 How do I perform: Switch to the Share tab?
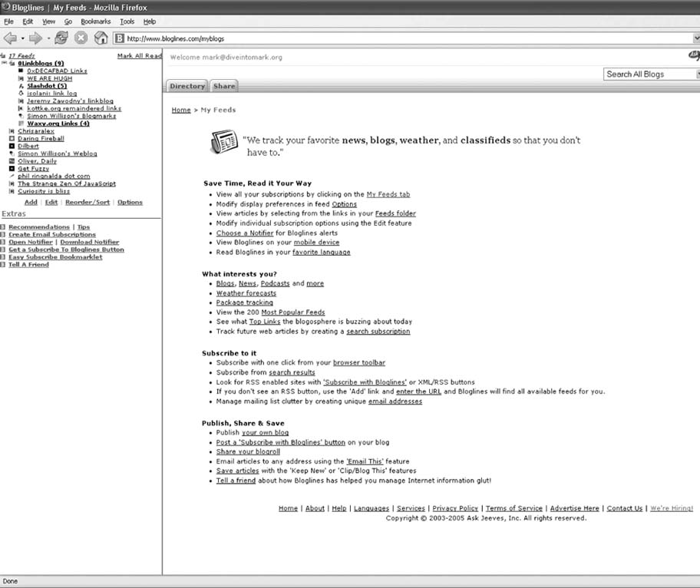pyautogui.click(x=223, y=86)
